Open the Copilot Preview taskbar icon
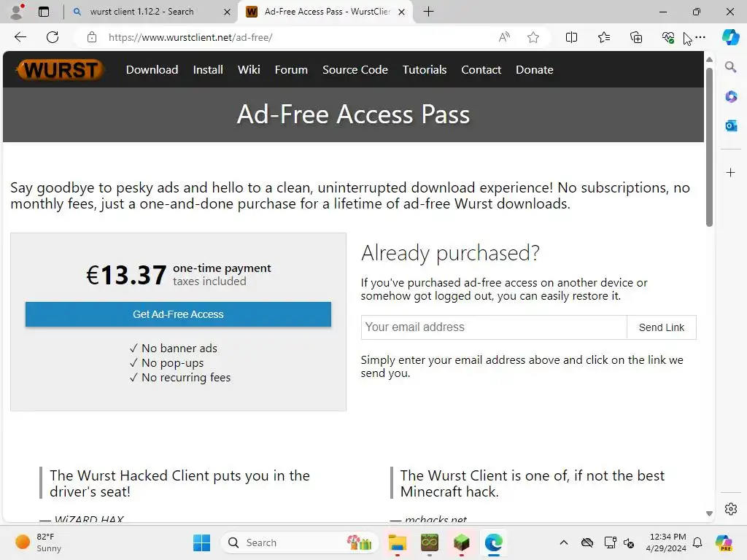This screenshot has width=747, height=560. pos(724,542)
